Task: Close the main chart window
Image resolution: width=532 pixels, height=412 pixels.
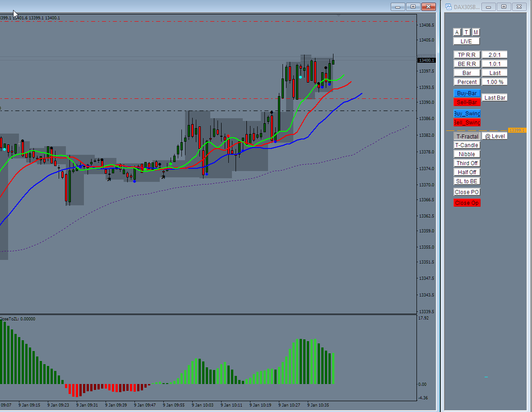Action: (429, 7)
